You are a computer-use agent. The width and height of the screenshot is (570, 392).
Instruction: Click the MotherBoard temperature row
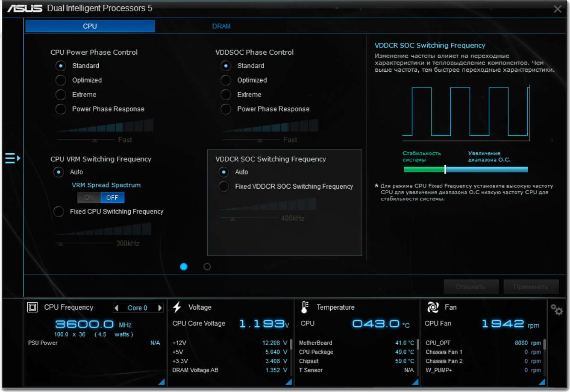(356, 343)
